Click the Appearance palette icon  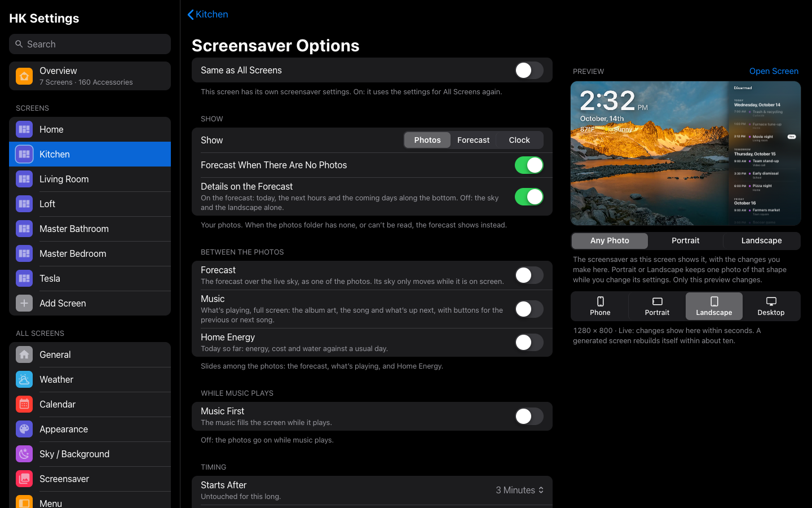pos(24,429)
